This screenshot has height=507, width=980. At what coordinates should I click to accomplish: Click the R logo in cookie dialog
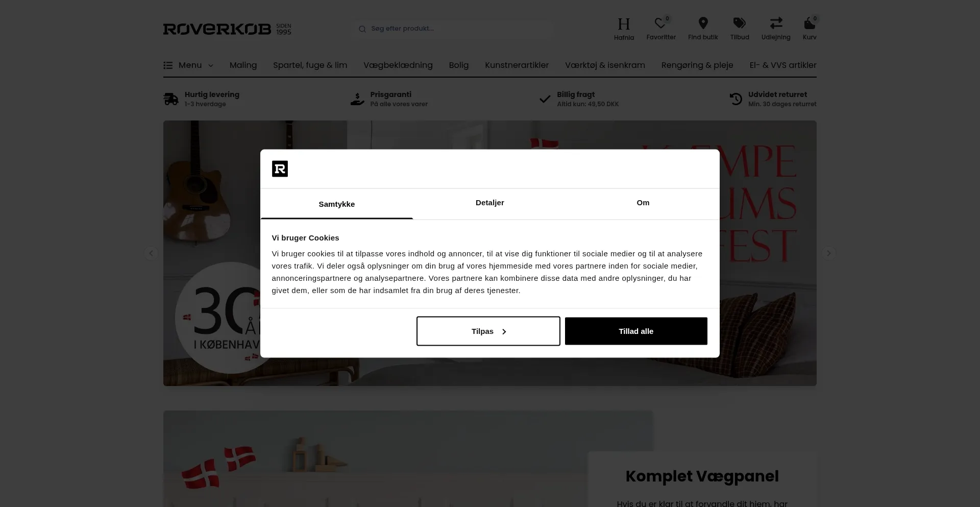tap(280, 168)
